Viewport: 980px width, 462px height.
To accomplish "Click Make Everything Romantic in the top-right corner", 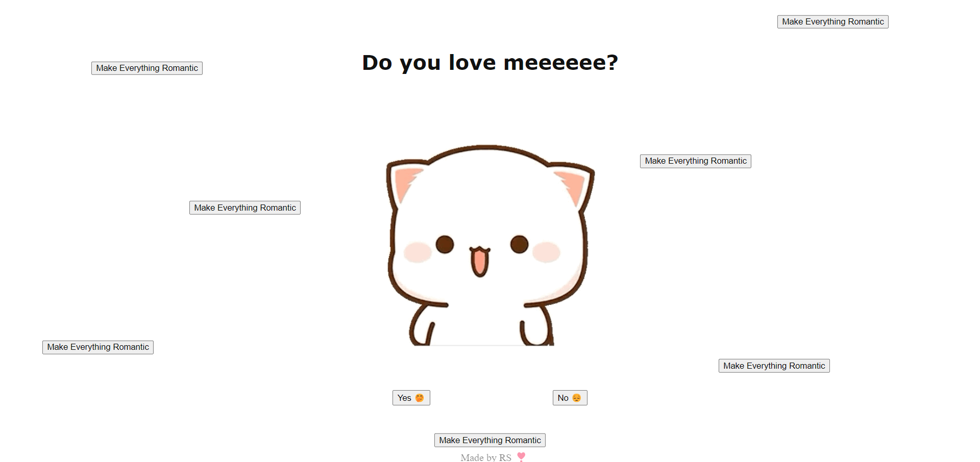I will [833, 22].
